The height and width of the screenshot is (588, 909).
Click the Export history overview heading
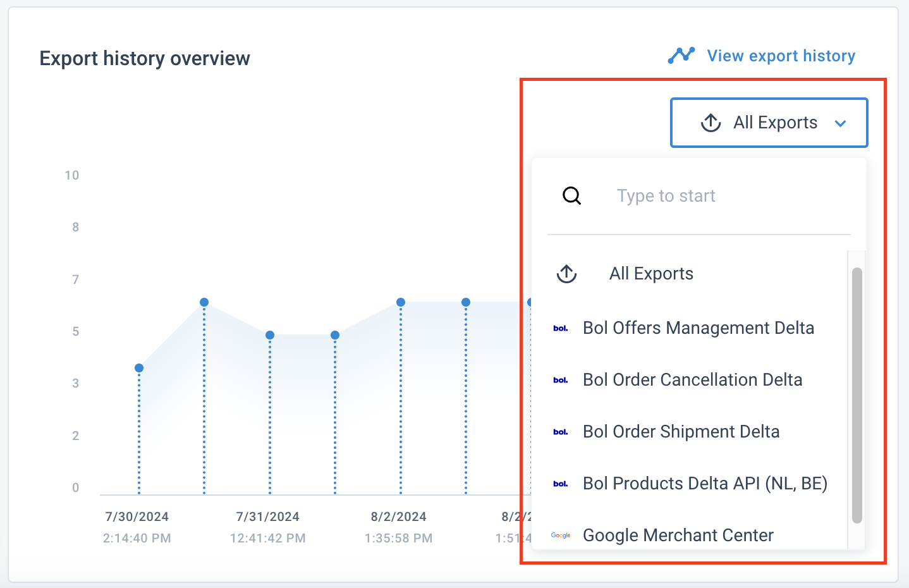click(145, 58)
